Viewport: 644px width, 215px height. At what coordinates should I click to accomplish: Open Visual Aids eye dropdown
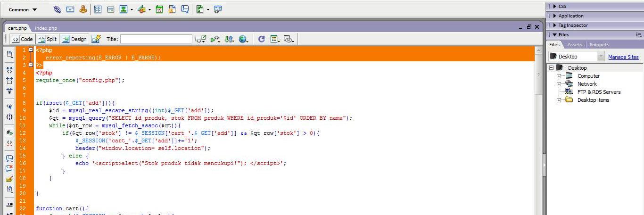point(289,39)
